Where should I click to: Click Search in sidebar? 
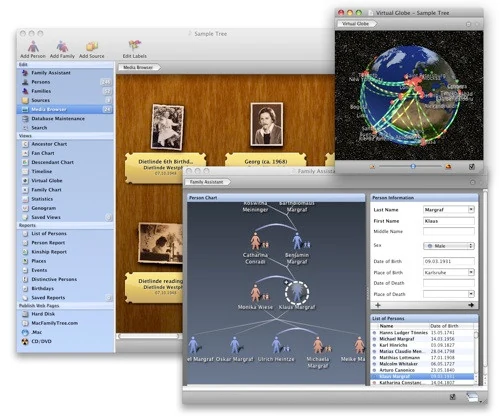65,128
